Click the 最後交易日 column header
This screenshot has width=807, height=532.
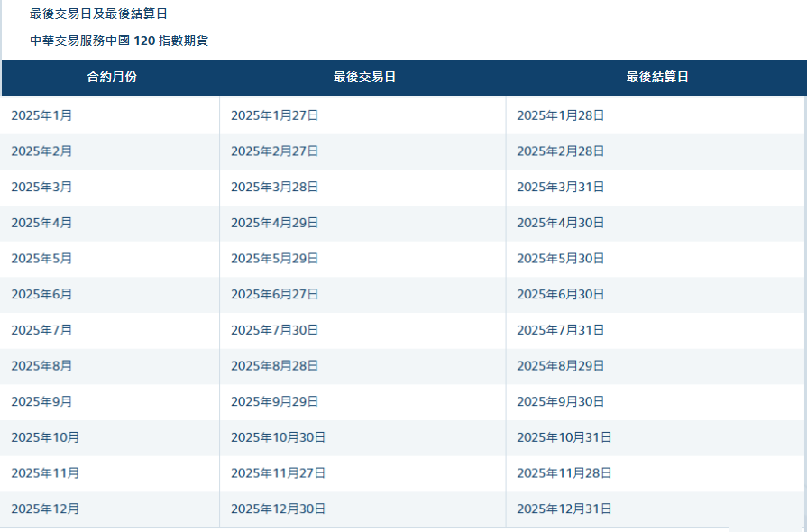(x=364, y=78)
